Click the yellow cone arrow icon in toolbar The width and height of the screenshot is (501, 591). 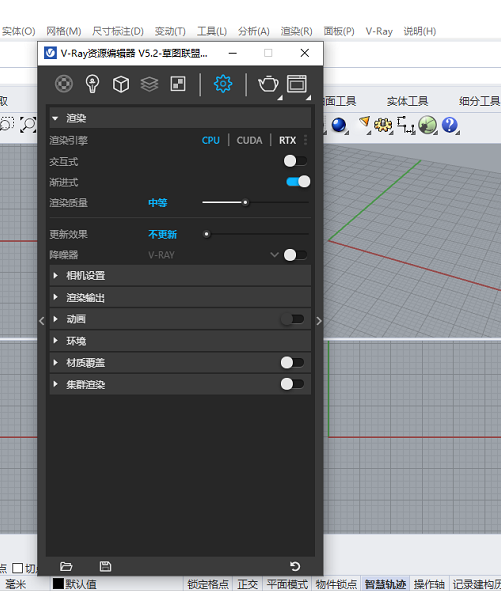pyautogui.click(x=364, y=123)
